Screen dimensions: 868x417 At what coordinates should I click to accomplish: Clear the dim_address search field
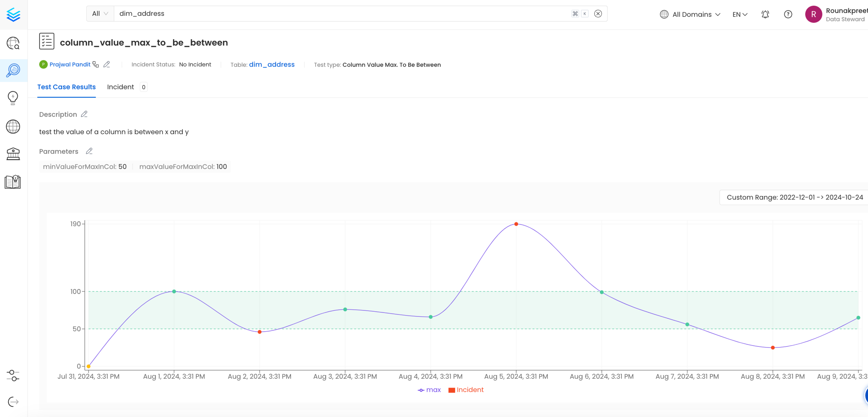pyautogui.click(x=598, y=14)
